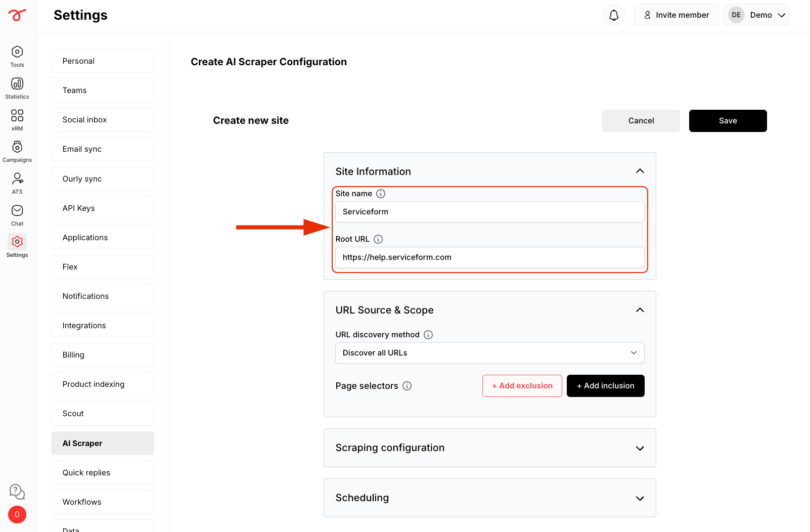This screenshot has height=532, width=810.
Task: Select Flex in settings menu
Action: pos(103,267)
